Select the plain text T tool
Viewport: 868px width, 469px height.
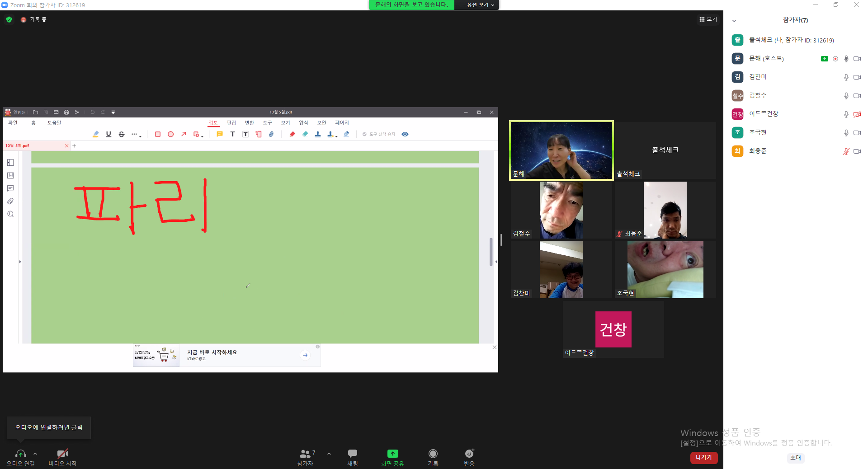click(232, 134)
